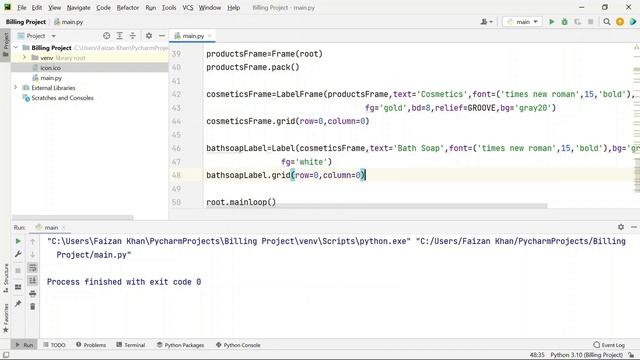Click up the stack trace arrow
Viewport: 640px width, 360px height.
coord(33,241)
